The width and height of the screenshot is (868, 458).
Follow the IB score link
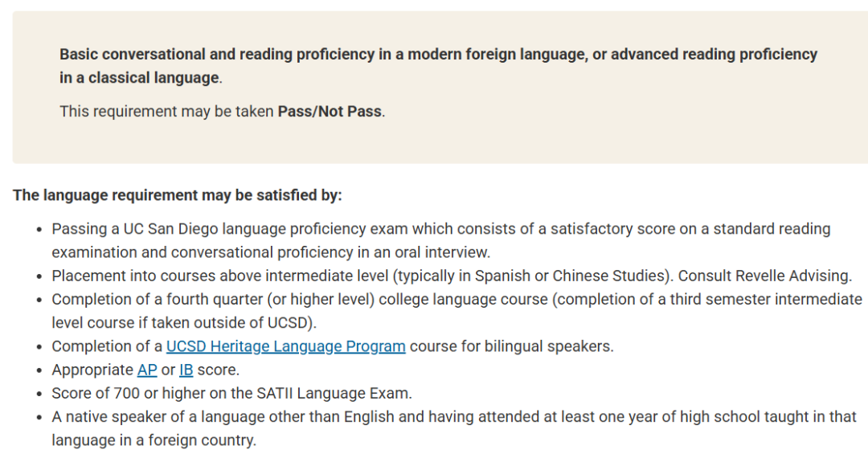click(186, 370)
